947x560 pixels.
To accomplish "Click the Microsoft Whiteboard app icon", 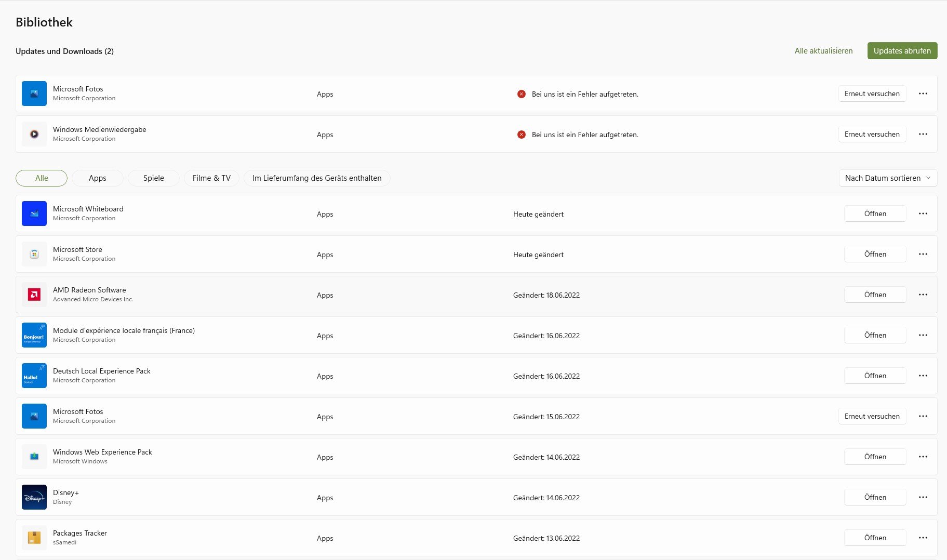I will (x=34, y=214).
